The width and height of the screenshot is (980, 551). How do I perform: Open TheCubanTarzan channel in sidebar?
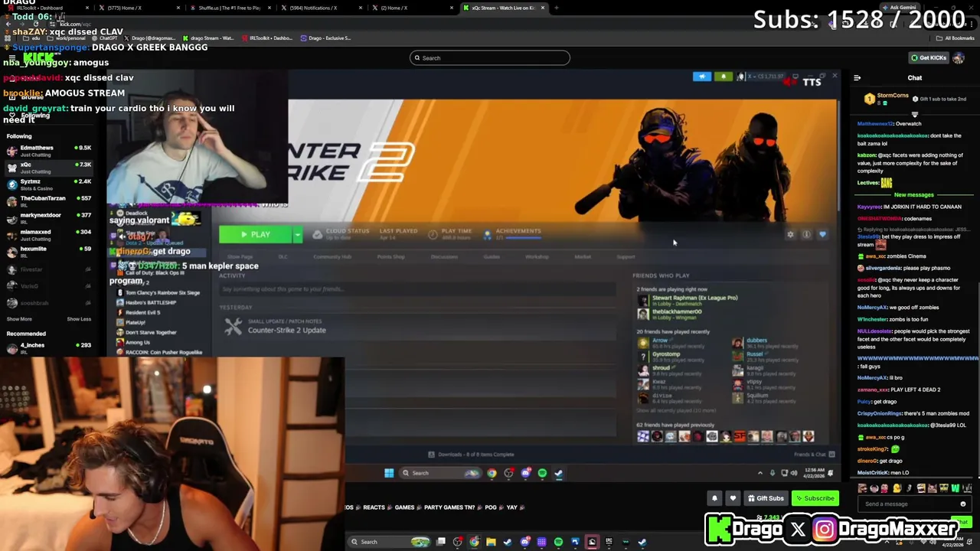pyautogui.click(x=47, y=201)
